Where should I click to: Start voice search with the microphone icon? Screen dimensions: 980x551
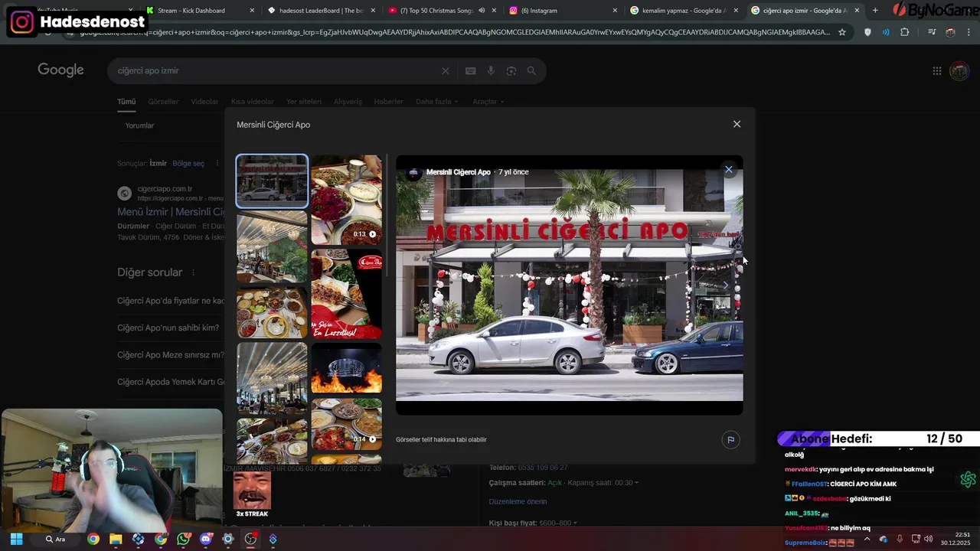(491, 70)
